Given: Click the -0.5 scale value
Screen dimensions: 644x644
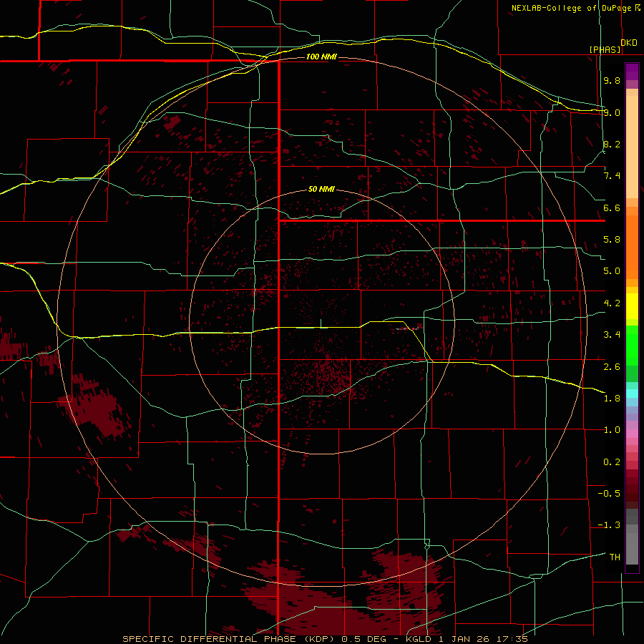Looking at the screenshot, I should [609, 494].
